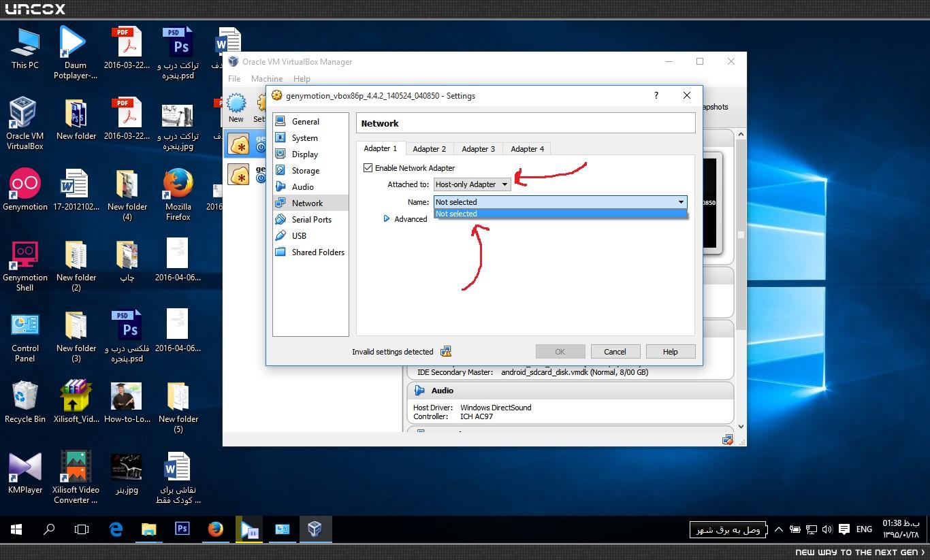Open taskbar Search
Viewport: 930px width, 560px height.
click(x=49, y=529)
